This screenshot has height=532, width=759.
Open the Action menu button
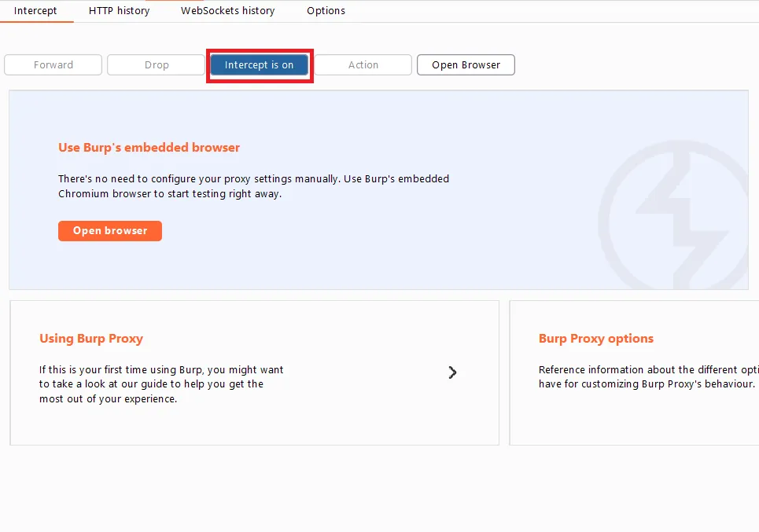(x=363, y=64)
